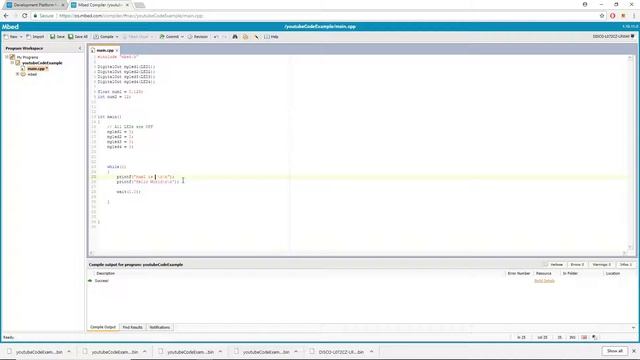Open the first download item's chevron menu
Viewport: 640px width, 360px height.
[x=69, y=351]
